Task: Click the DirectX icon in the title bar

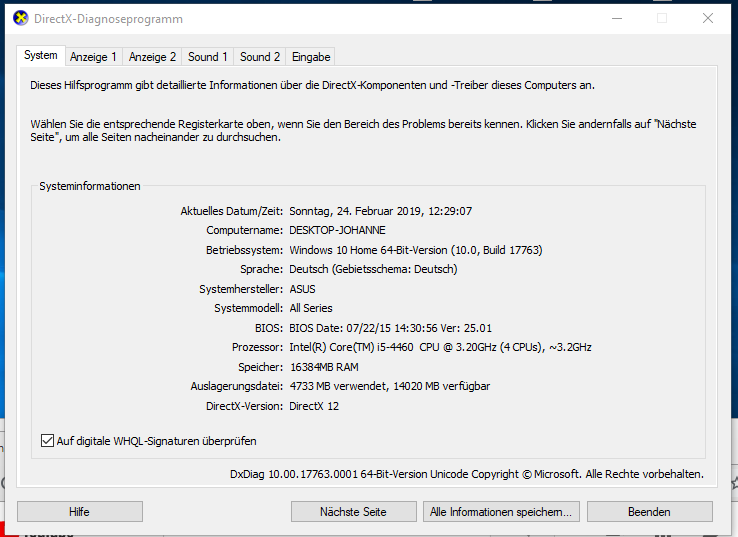Action: (x=20, y=19)
